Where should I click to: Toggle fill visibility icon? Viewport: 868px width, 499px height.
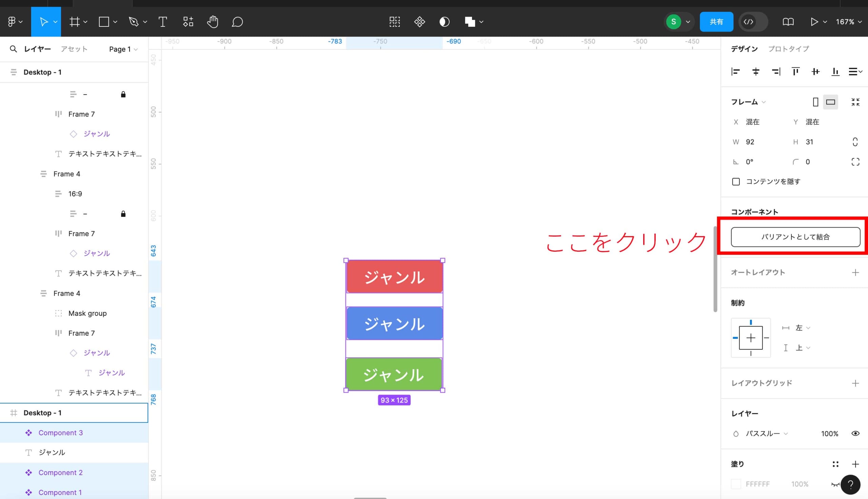point(835,484)
